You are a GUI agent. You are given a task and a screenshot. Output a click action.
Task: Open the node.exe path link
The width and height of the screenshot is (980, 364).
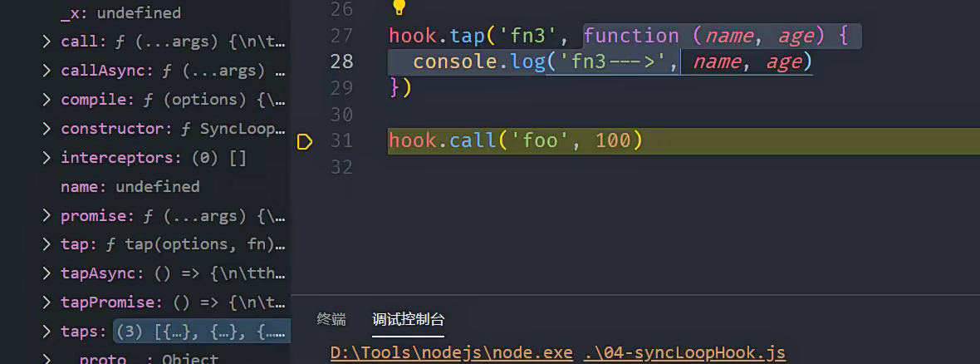click(x=451, y=353)
